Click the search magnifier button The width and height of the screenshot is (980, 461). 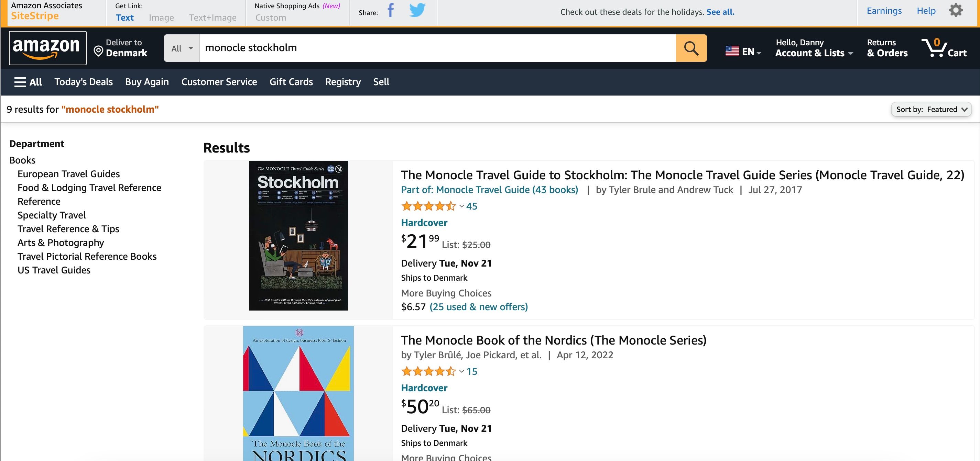click(x=691, y=48)
